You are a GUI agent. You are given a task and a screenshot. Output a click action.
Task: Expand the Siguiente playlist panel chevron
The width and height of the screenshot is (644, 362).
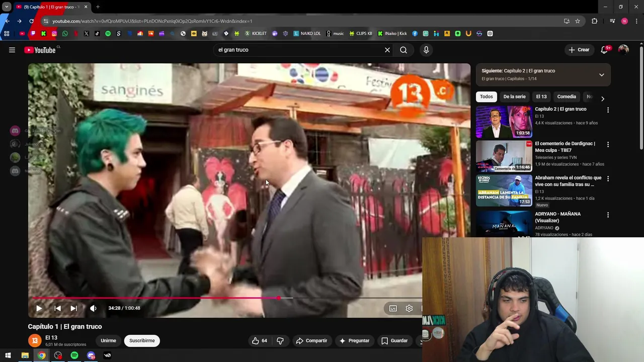601,75
